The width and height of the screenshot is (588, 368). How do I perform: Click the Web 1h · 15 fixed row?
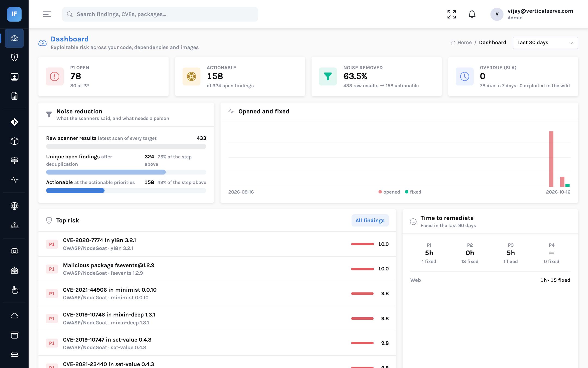tap(490, 280)
